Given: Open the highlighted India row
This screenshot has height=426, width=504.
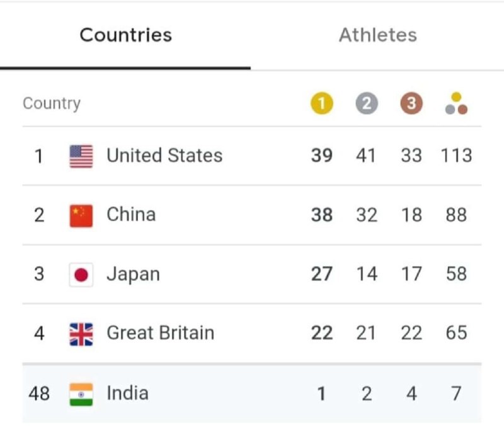Looking at the screenshot, I should pos(252,393).
